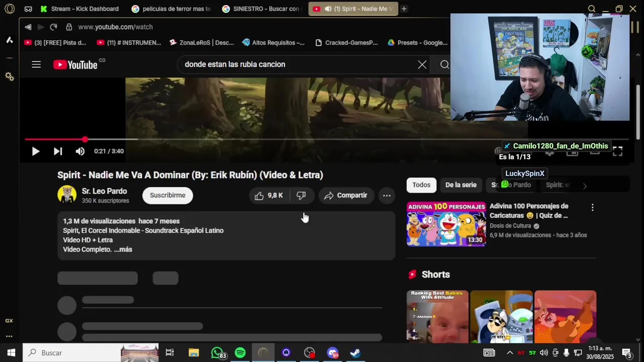The height and width of the screenshot is (362, 644).
Task: Open the YouTube hamburger guide menu
Action: [36, 64]
